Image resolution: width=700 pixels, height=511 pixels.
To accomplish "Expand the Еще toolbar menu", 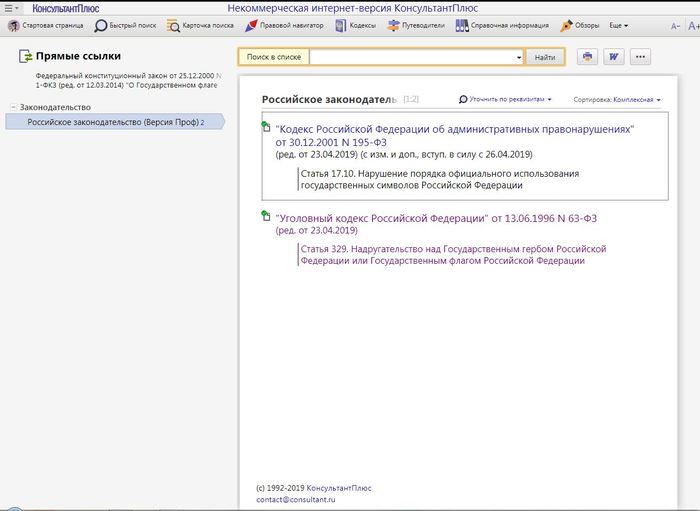I will pyautogui.click(x=618, y=25).
